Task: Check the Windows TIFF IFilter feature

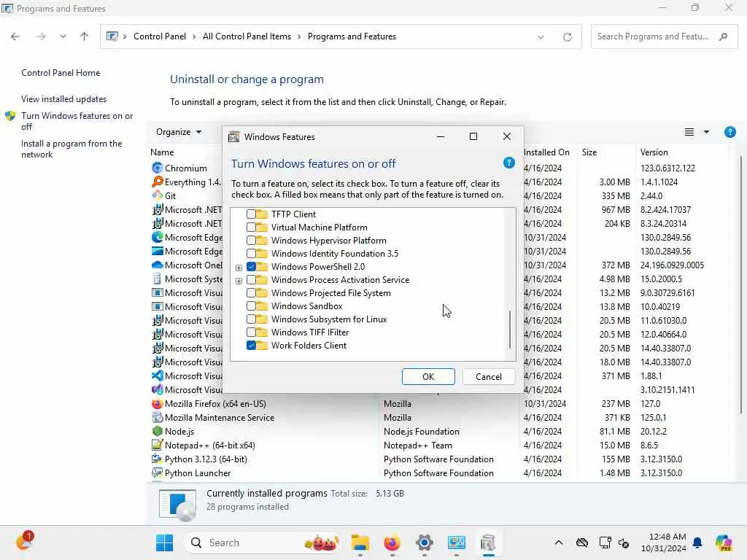Action: [x=251, y=332]
